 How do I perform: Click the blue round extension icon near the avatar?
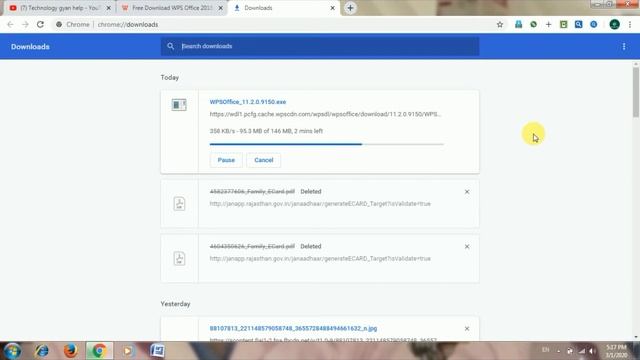[x=593, y=24]
